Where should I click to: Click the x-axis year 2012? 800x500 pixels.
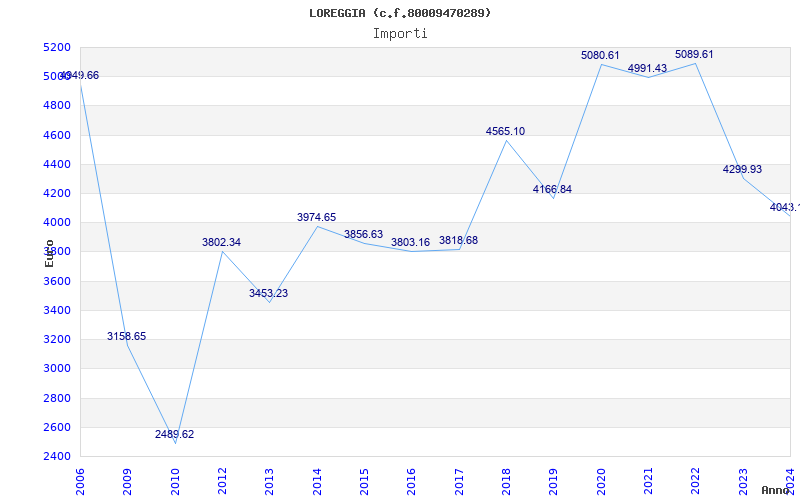(x=222, y=482)
